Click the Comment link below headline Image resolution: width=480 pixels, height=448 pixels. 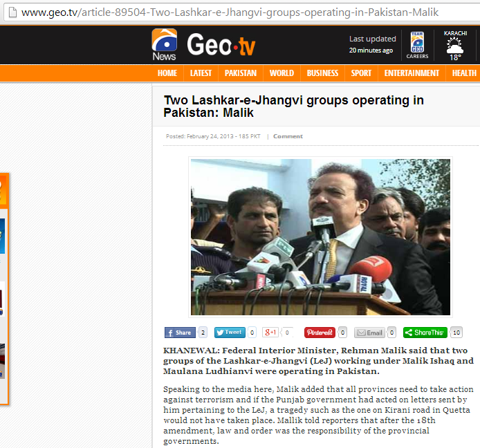[288, 136]
